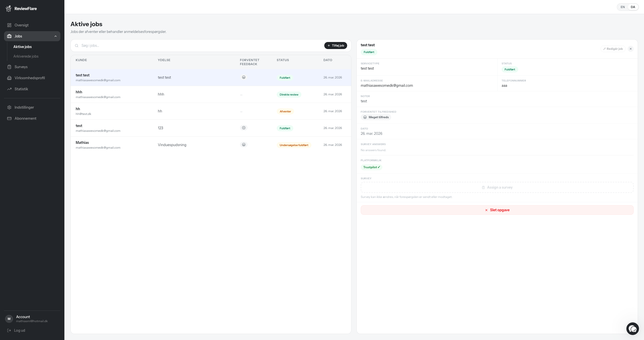Switch language to DA

[633, 7]
